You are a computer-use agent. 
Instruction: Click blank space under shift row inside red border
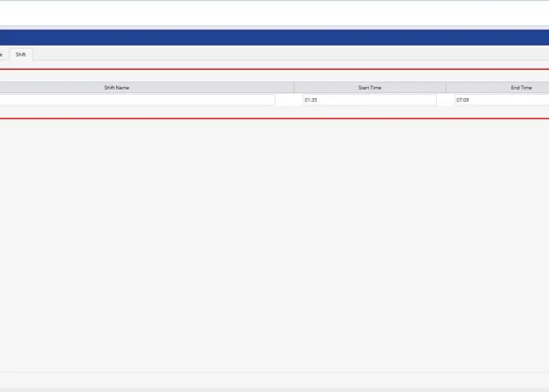point(274,112)
